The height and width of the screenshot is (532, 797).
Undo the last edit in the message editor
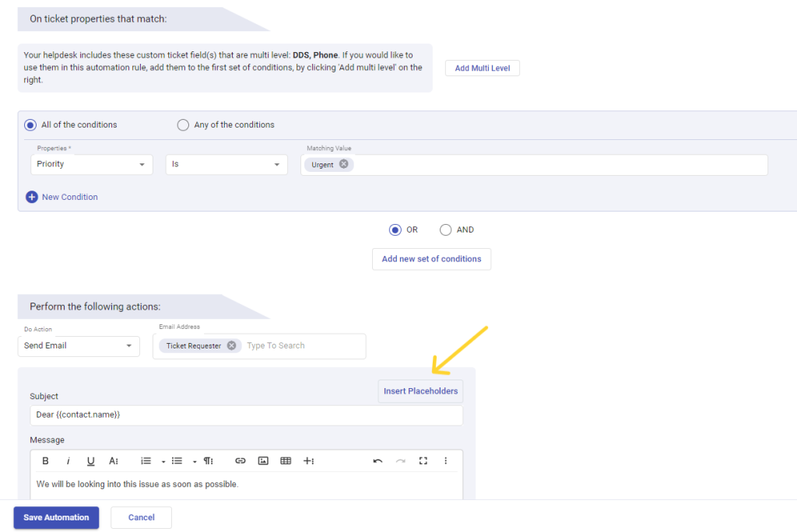pyautogui.click(x=377, y=460)
